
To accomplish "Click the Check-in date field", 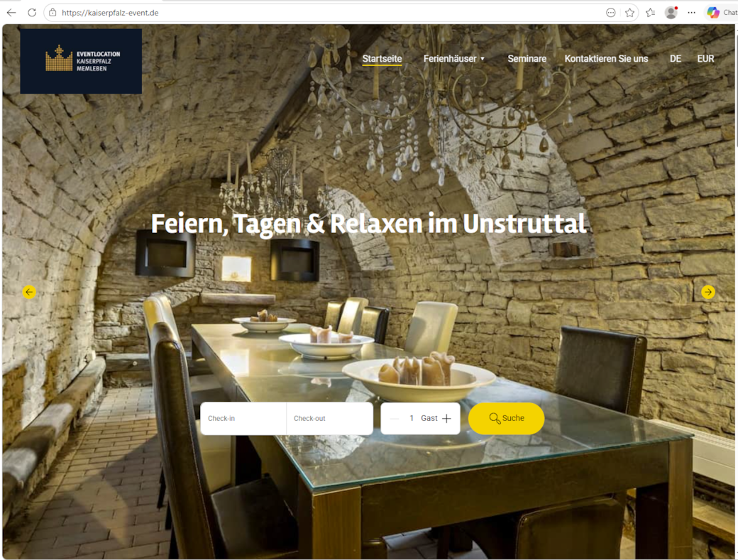I will (x=243, y=419).
